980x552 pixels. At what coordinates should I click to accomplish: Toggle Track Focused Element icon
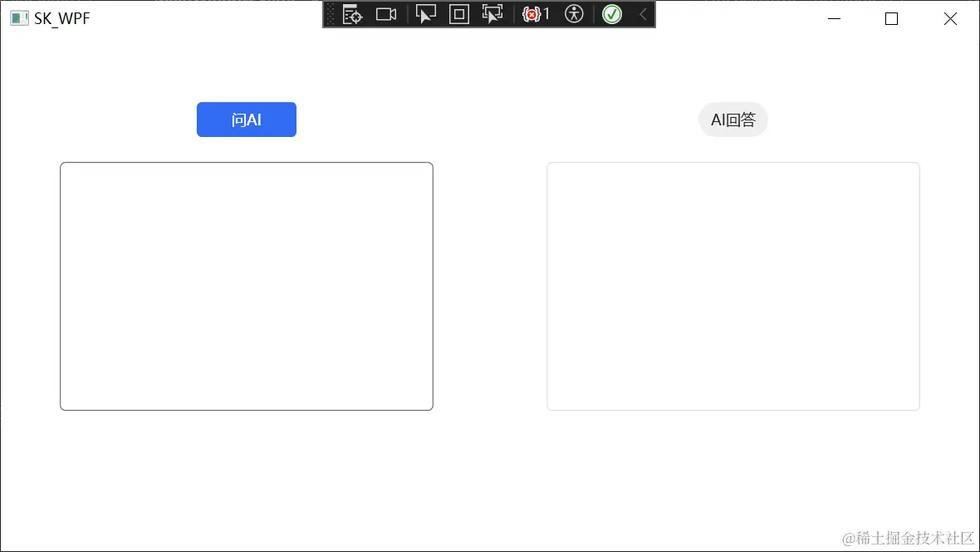pyautogui.click(x=492, y=14)
